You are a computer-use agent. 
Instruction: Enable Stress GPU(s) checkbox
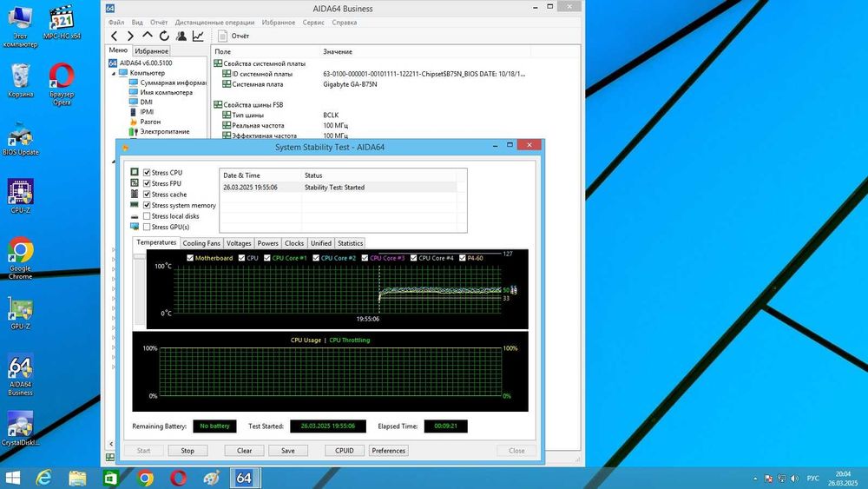pyautogui.click(x=147, y=227)
